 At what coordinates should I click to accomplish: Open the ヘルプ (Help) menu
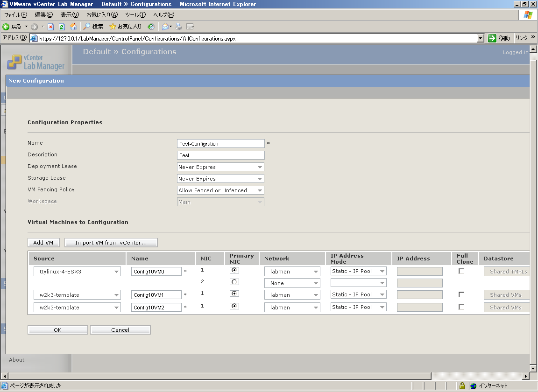(x=163, y=15)
